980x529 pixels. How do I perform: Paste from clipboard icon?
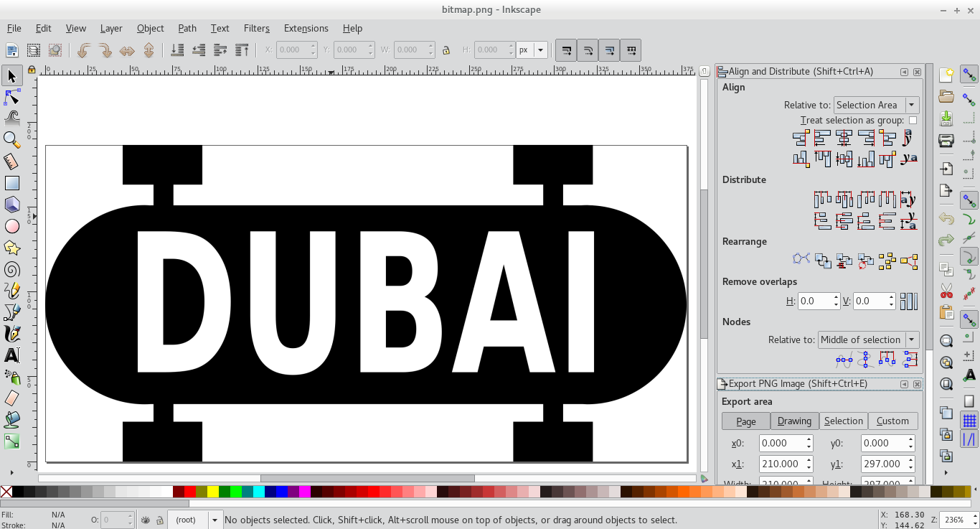(946, 312)
